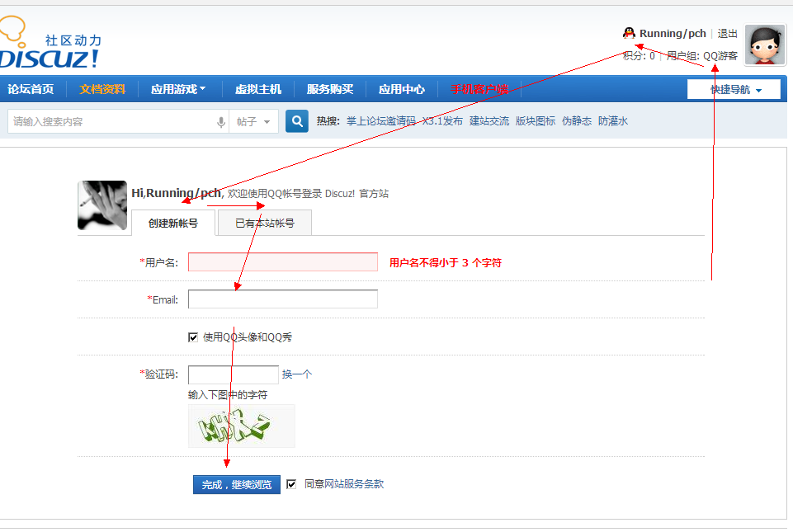Open 服务购买 in navigation bar
The image size is (793, 532).
(x=330, y=90)
